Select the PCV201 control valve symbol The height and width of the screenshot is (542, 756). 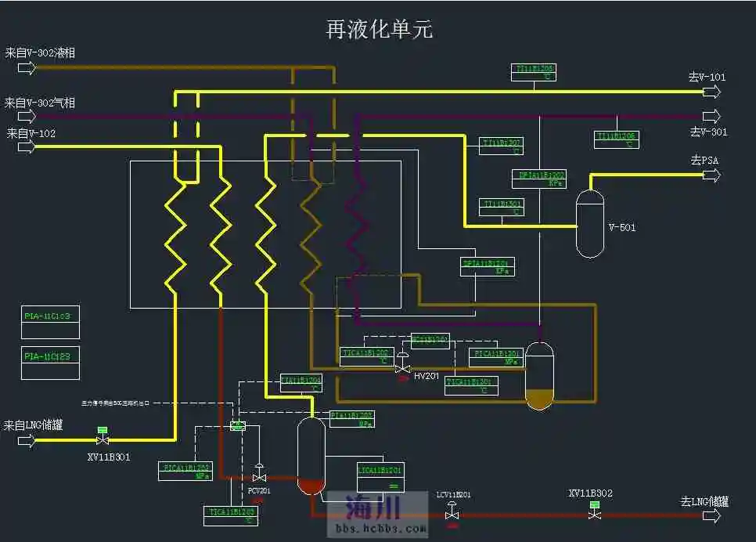point(259,473)
